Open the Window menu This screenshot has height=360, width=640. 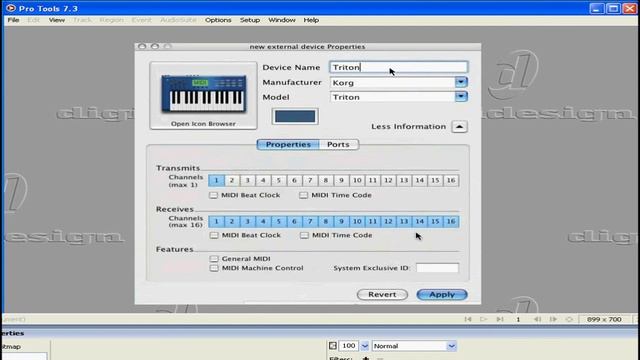[282, 20]
